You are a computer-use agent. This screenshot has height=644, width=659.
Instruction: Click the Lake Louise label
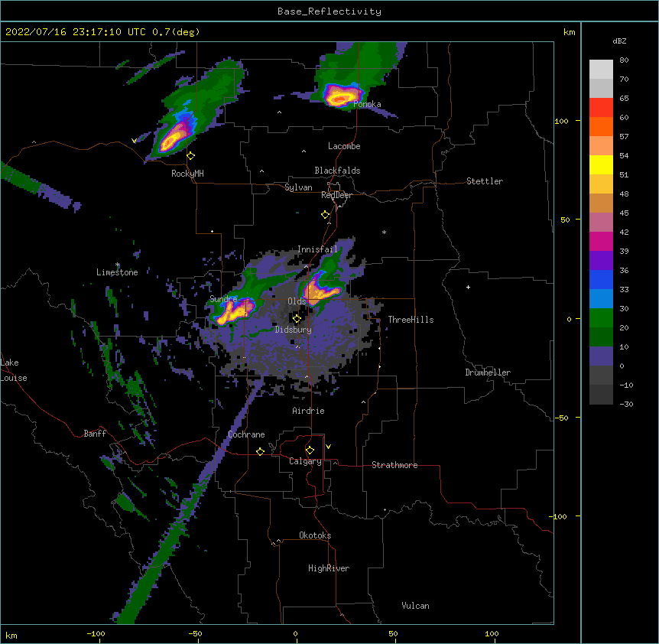(x=14, y=370)
